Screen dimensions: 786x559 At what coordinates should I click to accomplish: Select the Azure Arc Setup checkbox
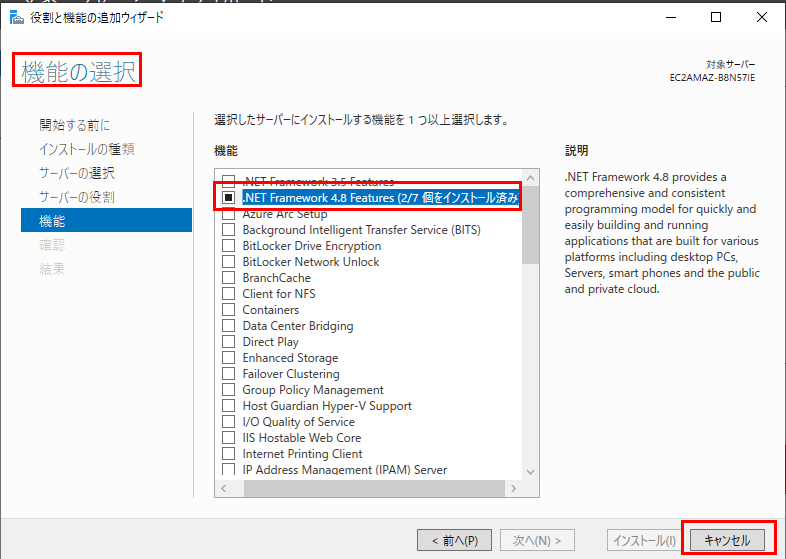click(229, 214)
